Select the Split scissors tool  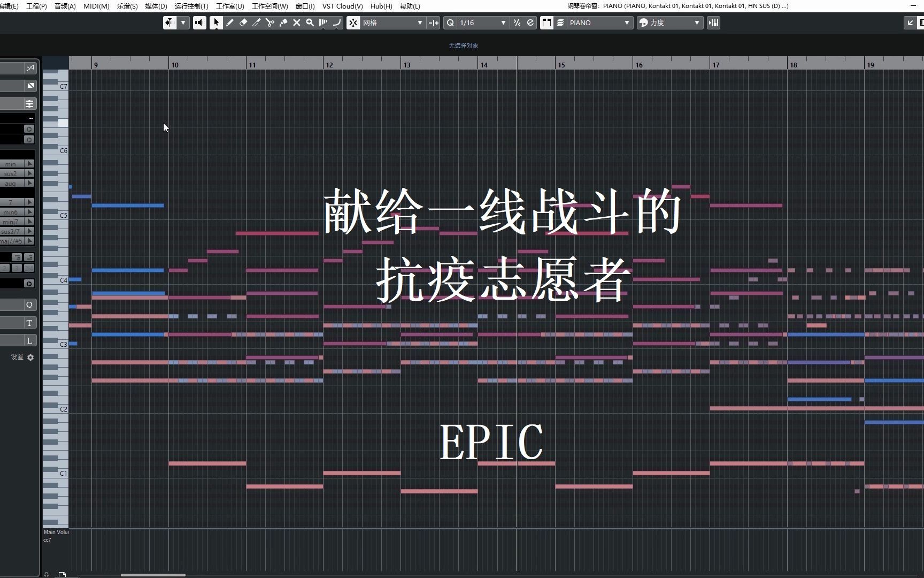coord(270,22)
